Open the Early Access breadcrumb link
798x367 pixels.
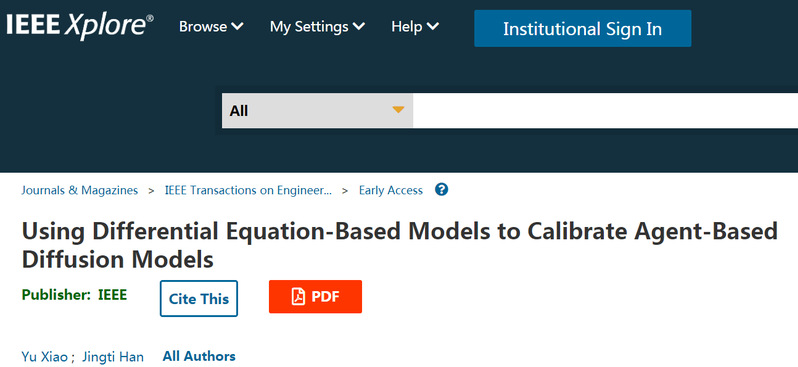[390, 190]
